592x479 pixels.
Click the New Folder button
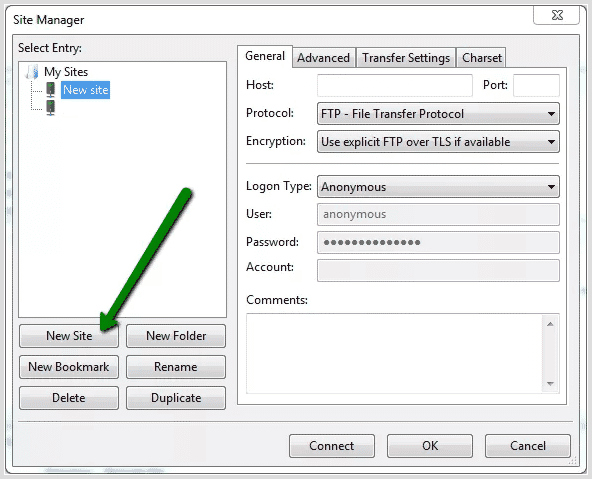[176, 336]
